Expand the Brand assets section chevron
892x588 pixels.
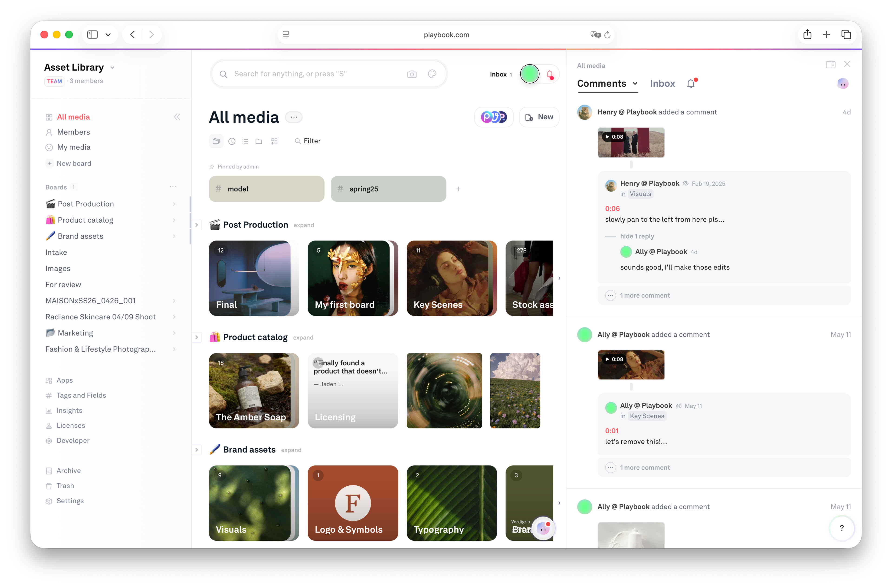tap(197, 450)
